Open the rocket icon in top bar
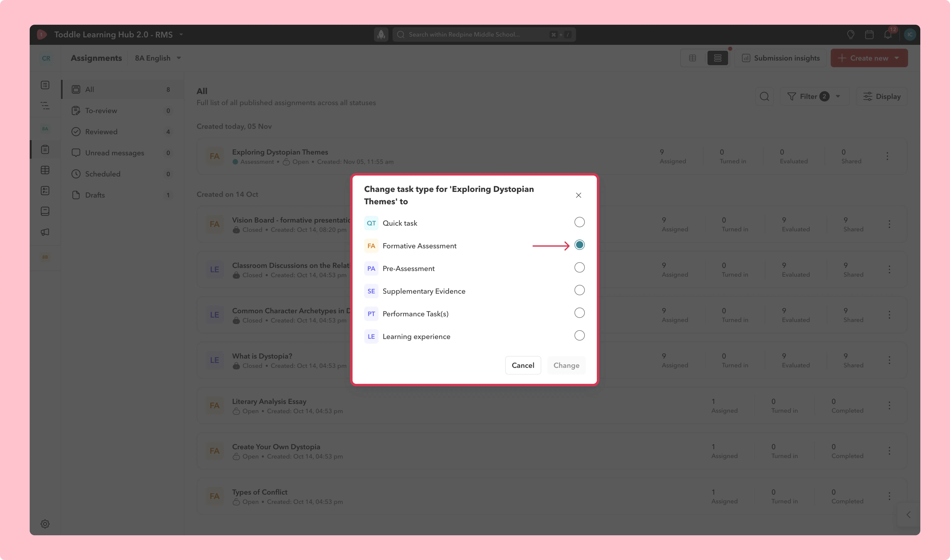The width and height of the screenshot is (950, 560). pyautogui.click(x=381, y=35)
